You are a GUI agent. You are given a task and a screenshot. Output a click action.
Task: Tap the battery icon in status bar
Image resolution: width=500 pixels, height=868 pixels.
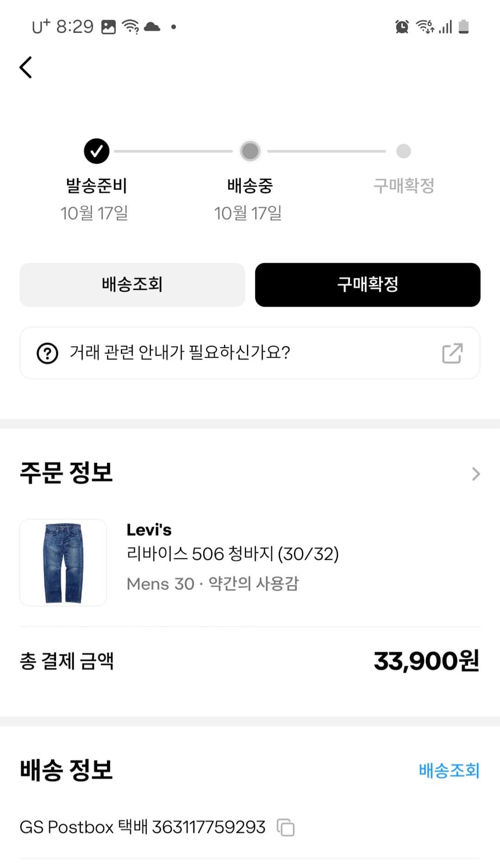(464, 27)
